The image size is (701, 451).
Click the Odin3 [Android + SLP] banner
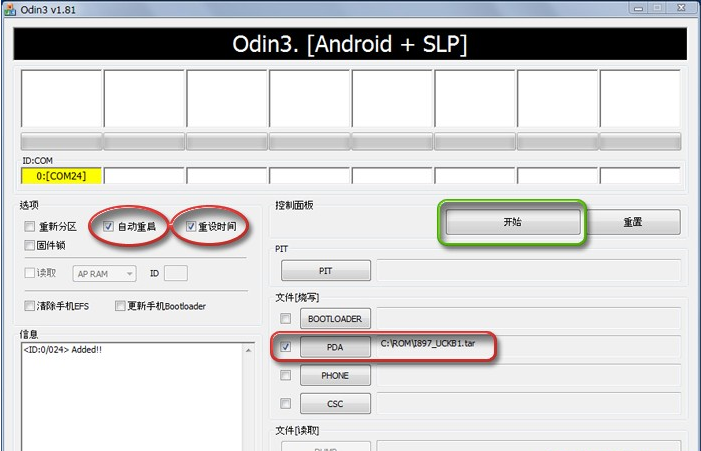[x=350, y=44]
